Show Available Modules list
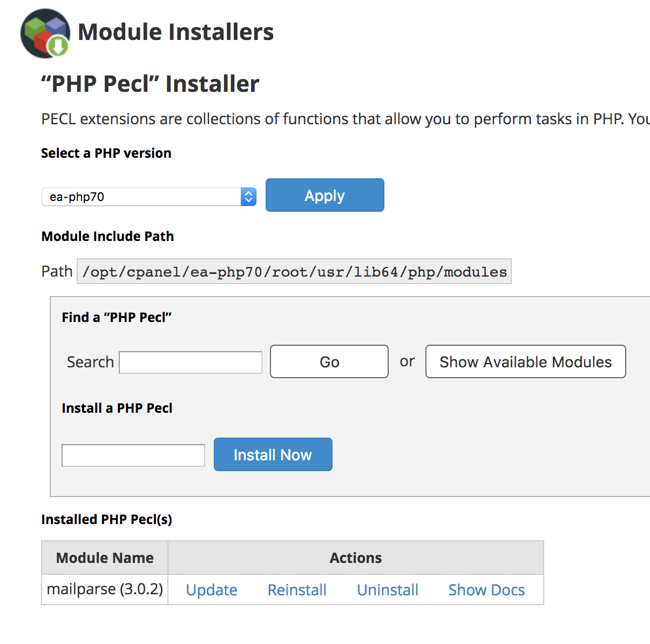Screen dimensions: 650x644 pos(525,361)
